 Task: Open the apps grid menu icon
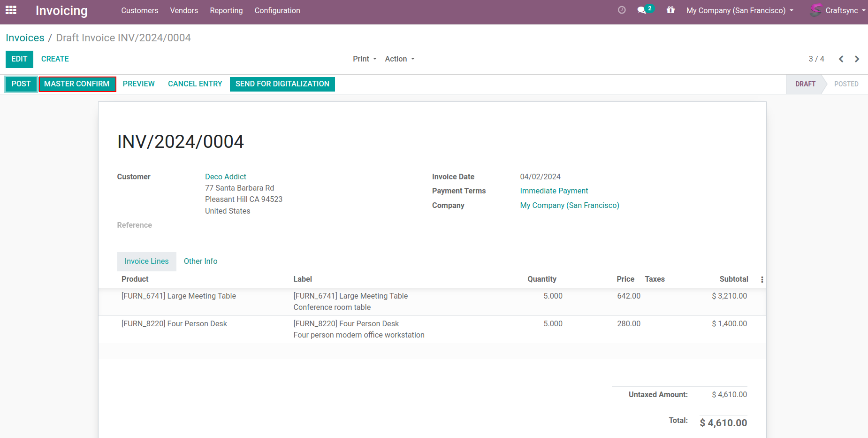11,10
